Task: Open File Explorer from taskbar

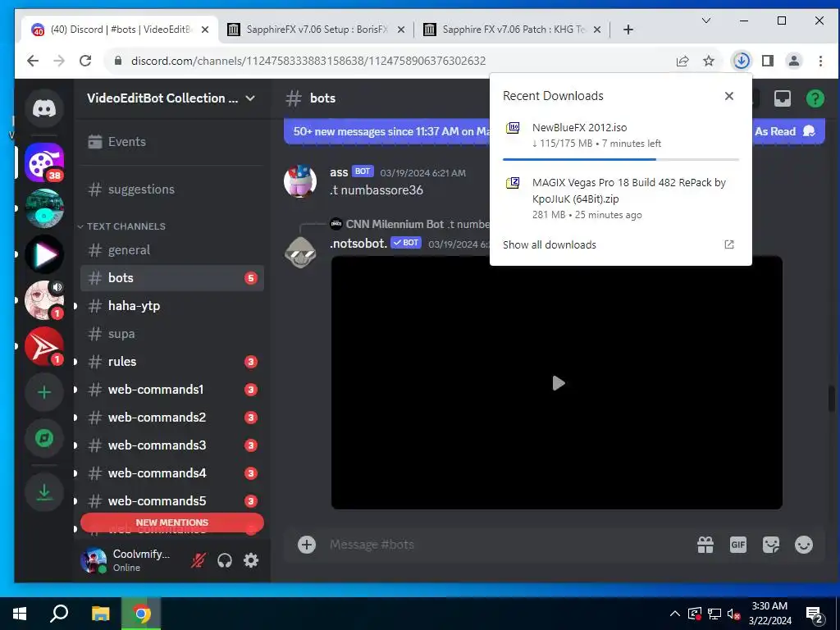Action: (100, 614)
